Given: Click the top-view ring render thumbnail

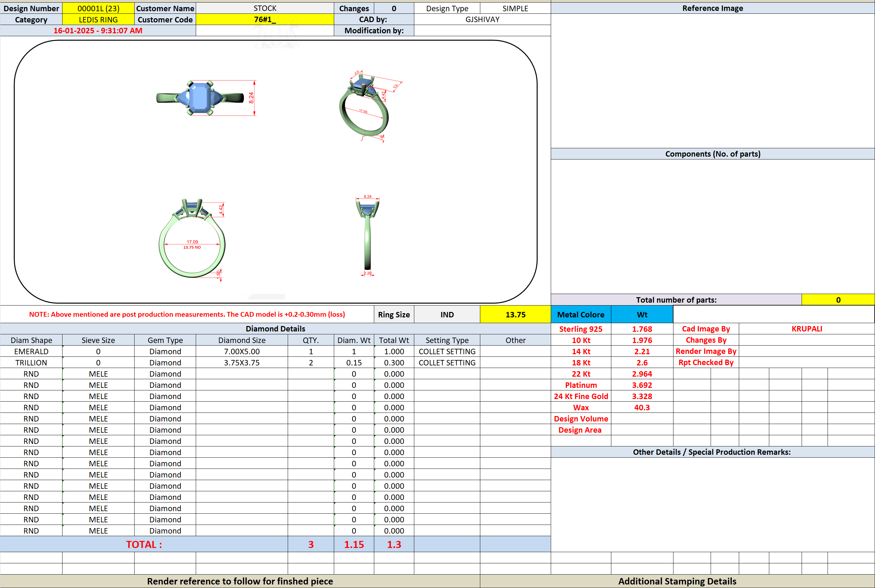Looking at the screenshot, I should pos(206,98).
